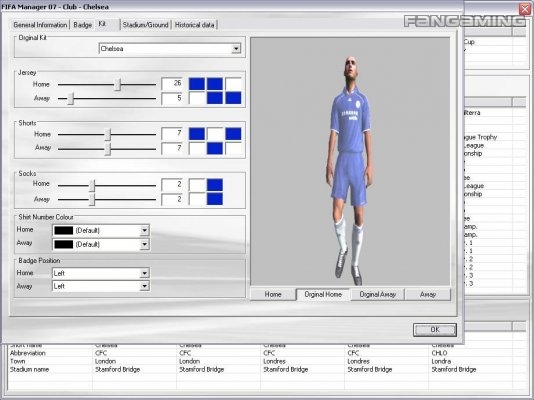Click the Shorts Away slider handle
This screenshot has width=534, height=400.
point(107,149)
